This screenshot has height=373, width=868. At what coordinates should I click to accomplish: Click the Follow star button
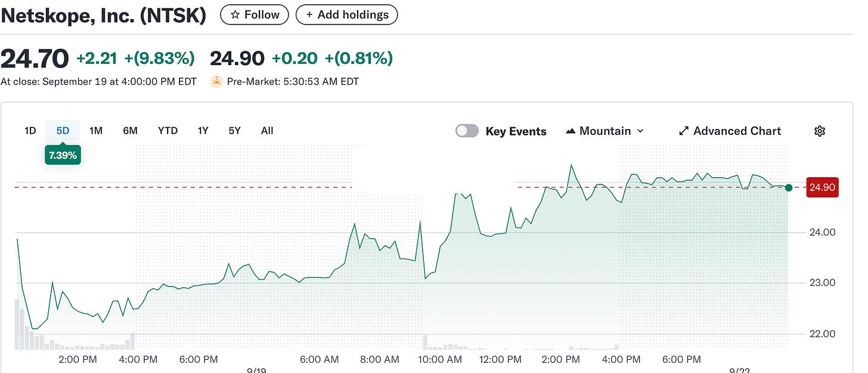coord(254,14)
